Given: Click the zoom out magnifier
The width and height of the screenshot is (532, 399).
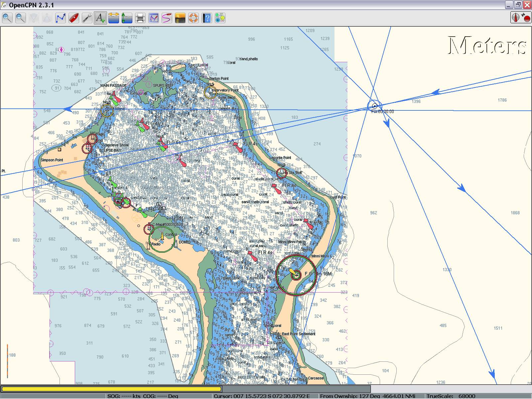Looking at the screenshot, I should (x=20, y=18).
